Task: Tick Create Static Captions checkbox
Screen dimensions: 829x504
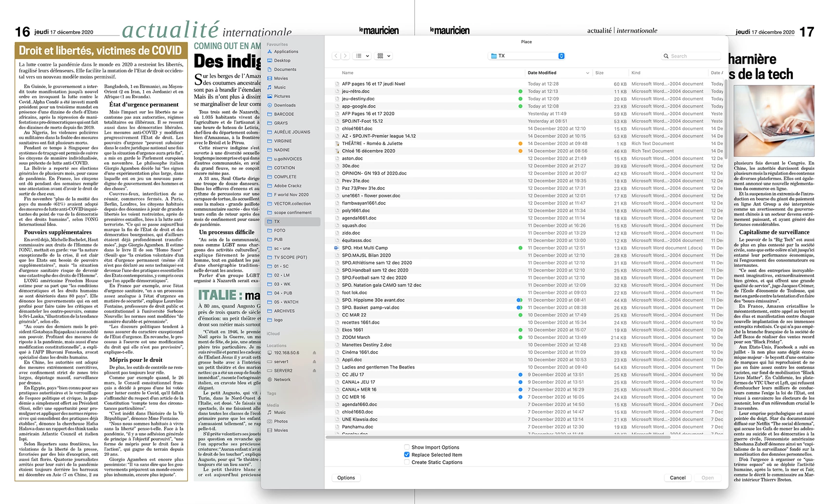Action: point(407,462)
